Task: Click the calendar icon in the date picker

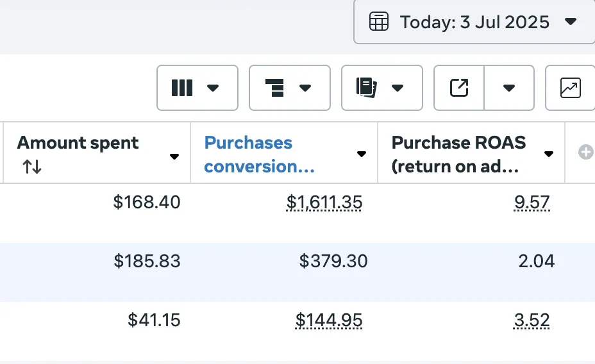Action: coord(379,22)
